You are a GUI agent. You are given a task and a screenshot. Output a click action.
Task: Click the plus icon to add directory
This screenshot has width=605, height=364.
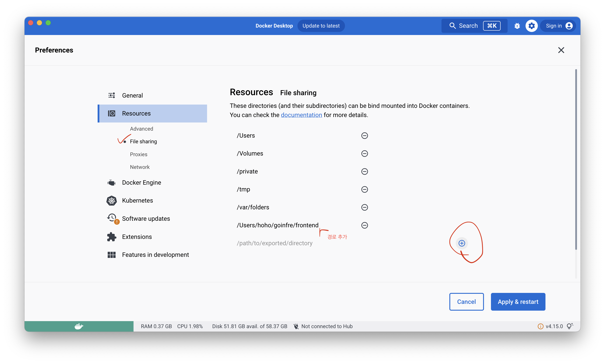click(x=462, y=243)
